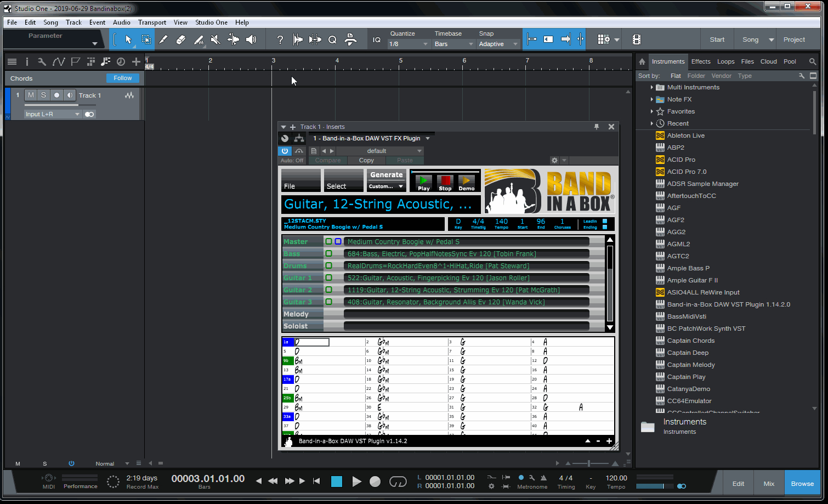Select the Range tool
This screenshot has height=504, width=828.
(x=146, y=39)
